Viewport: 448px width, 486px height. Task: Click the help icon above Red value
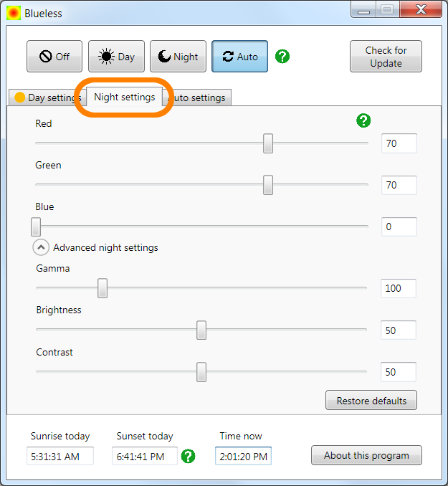pyautogui.click(x=363, y=120)
